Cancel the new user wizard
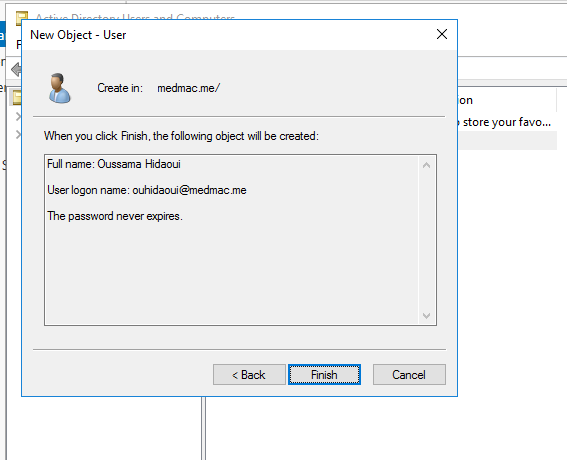The height and width of the screenshot is (460, 567). click(x=409, y=375)
